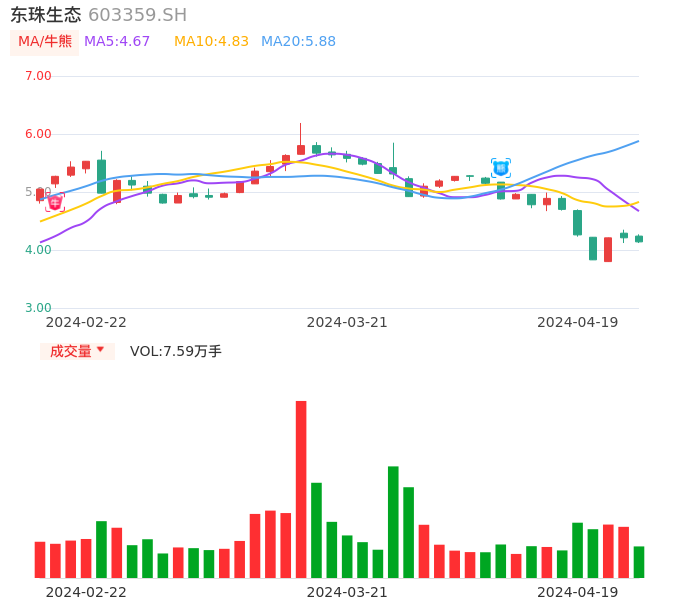Click the last green volume bar
This screenshot has height=606, width=686.
point(639,562)
